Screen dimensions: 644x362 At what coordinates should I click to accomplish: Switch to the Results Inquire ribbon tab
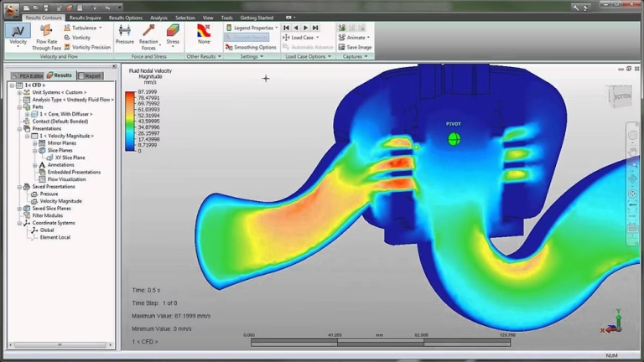pyautogui.click(x=86, y=17)
